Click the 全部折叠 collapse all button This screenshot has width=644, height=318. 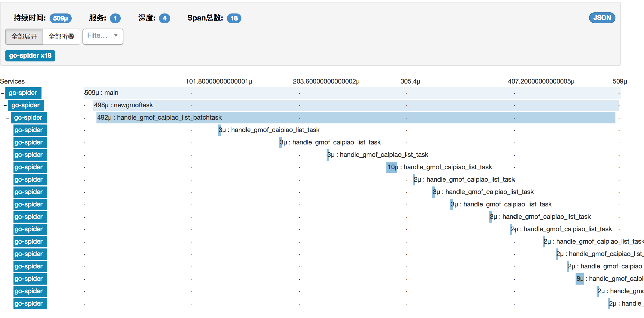61,36
